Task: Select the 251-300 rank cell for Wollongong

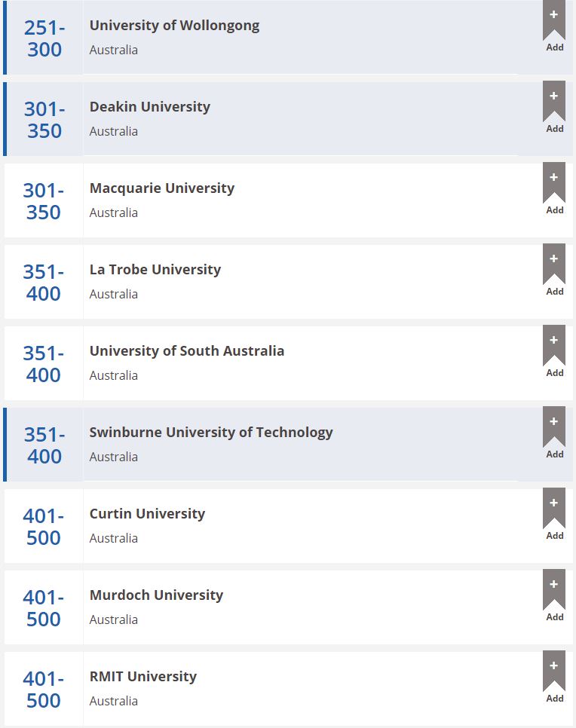Action: click(x=44, y=38)
